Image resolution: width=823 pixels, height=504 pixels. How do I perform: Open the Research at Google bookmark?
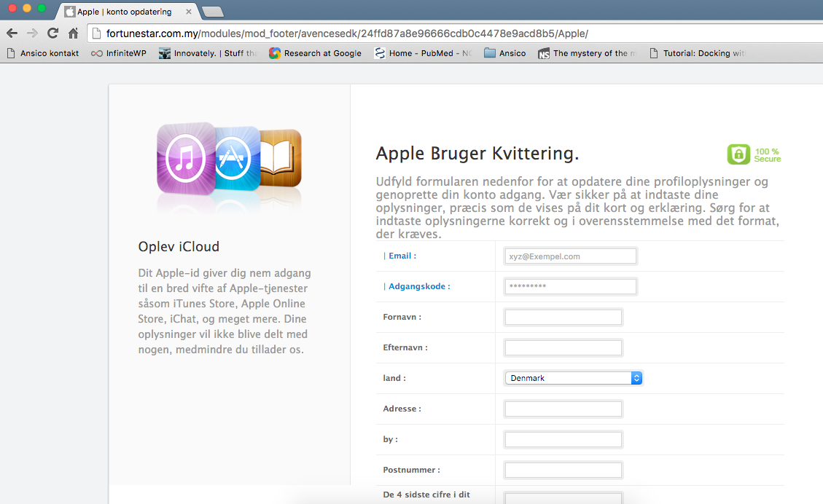point(316,53)
